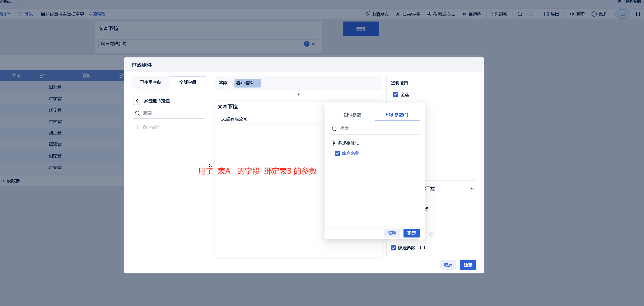Go back using arrow beside 多选框下拉值

point(137,101)
